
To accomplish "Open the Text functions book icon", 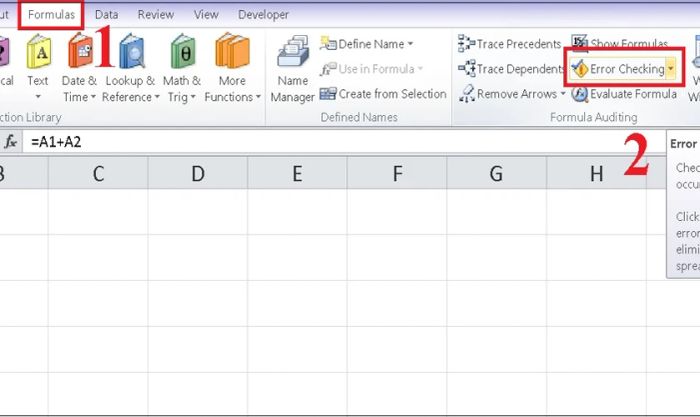I will tap(38, 53).
